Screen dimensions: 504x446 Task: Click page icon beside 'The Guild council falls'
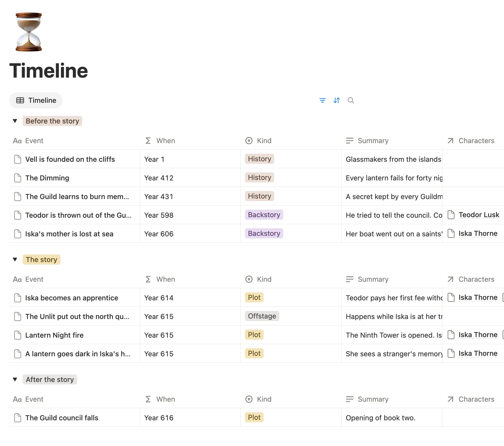click(18, 418)
